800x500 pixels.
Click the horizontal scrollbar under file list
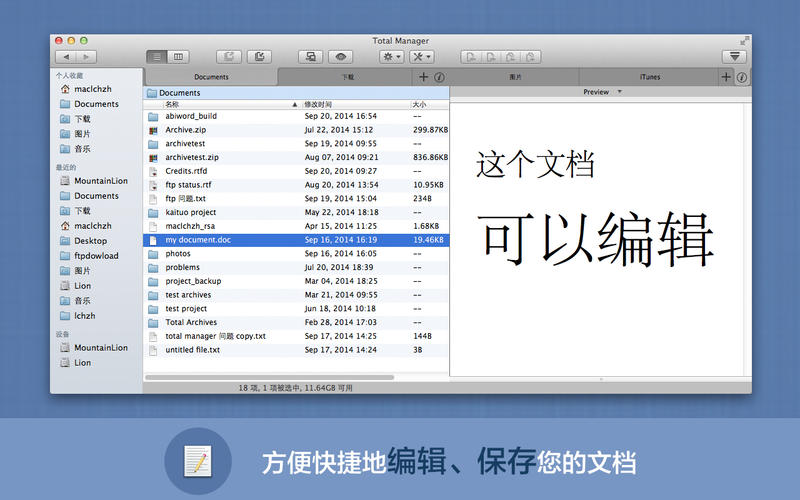pos(268,377)
